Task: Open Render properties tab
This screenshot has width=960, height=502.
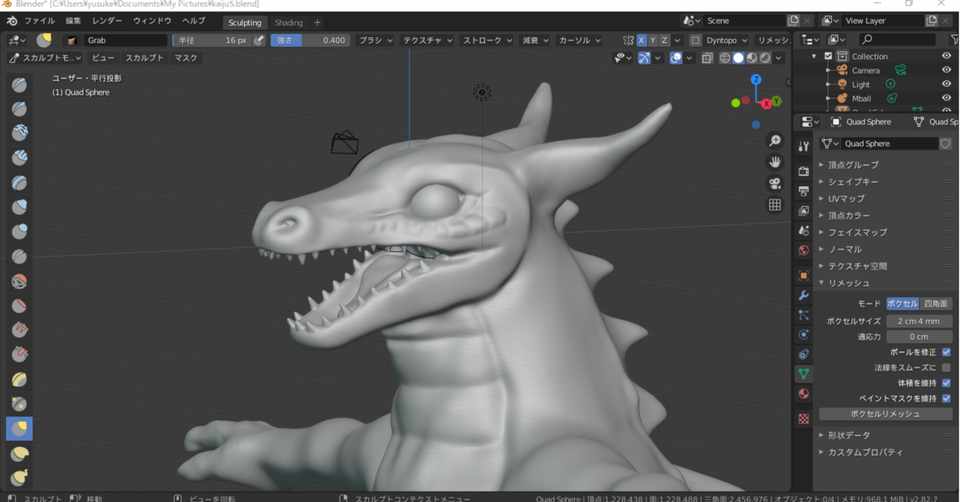Action: 803,171
